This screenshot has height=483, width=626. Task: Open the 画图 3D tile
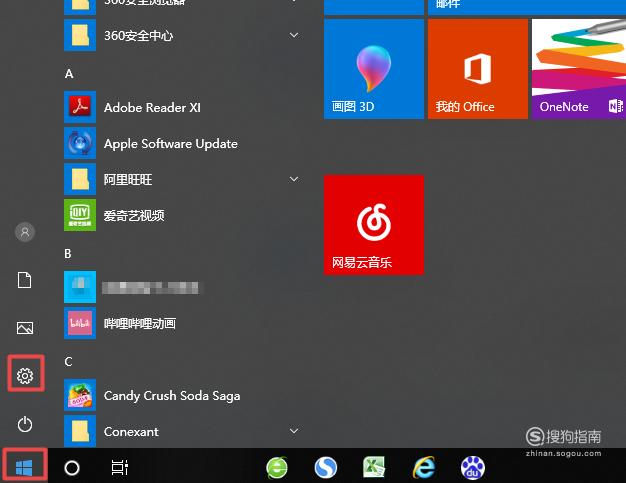(x=374, y=69)
